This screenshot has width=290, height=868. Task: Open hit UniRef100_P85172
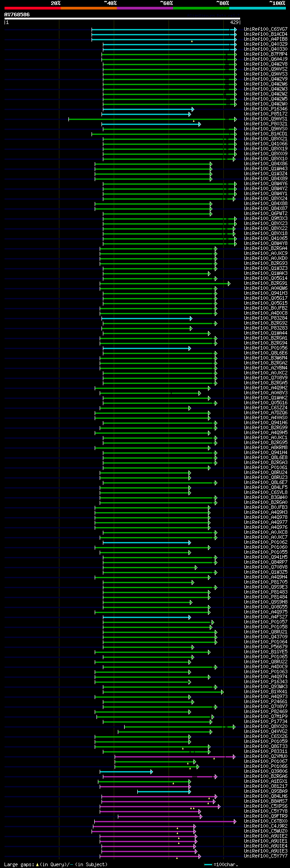point(266,114)
